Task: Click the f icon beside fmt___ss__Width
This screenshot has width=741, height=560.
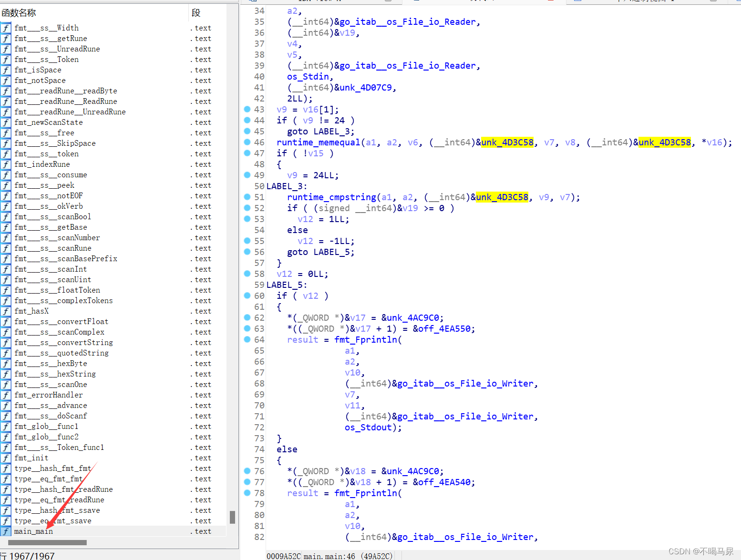Action: point(5,28)
